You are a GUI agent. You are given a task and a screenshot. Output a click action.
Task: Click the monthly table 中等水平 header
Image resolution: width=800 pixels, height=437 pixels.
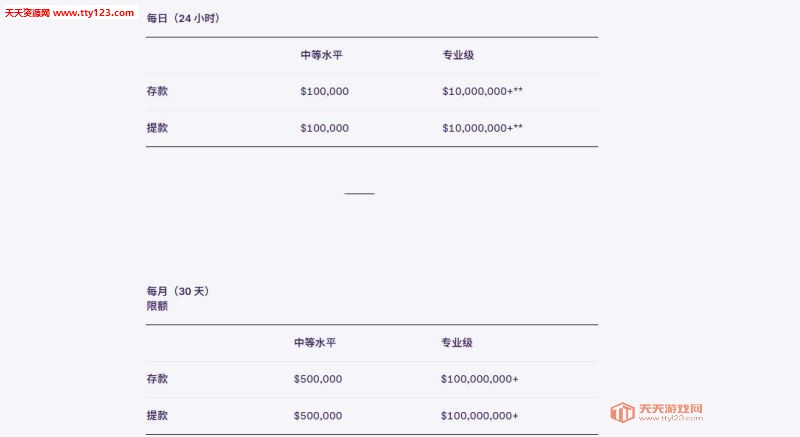315,343
